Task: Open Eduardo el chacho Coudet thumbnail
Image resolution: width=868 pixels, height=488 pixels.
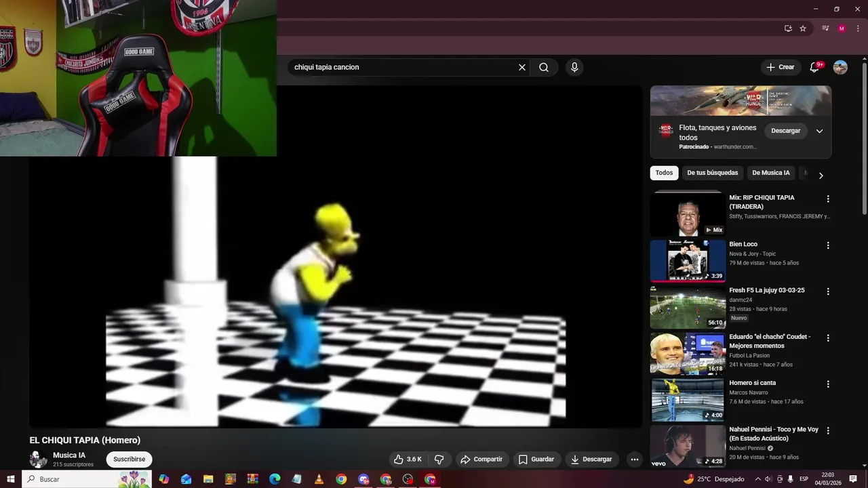Action: pos(688,353)
